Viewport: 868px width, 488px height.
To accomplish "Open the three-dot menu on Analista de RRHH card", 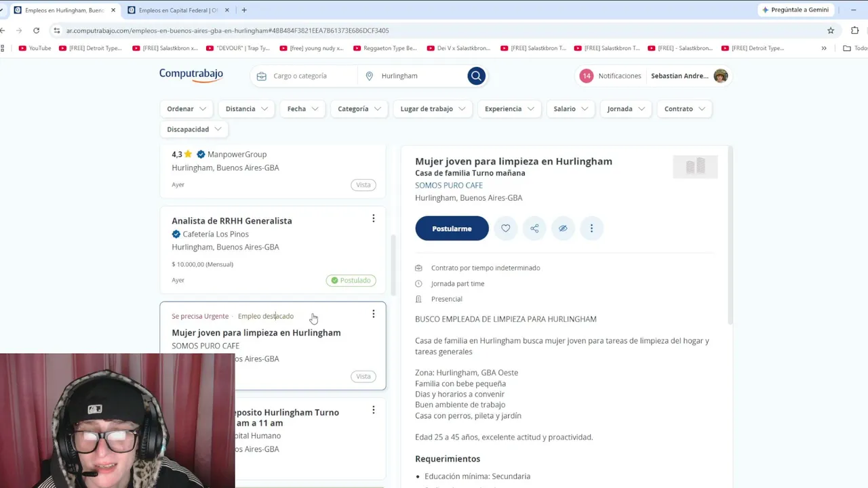I will [x=373, y=218].
